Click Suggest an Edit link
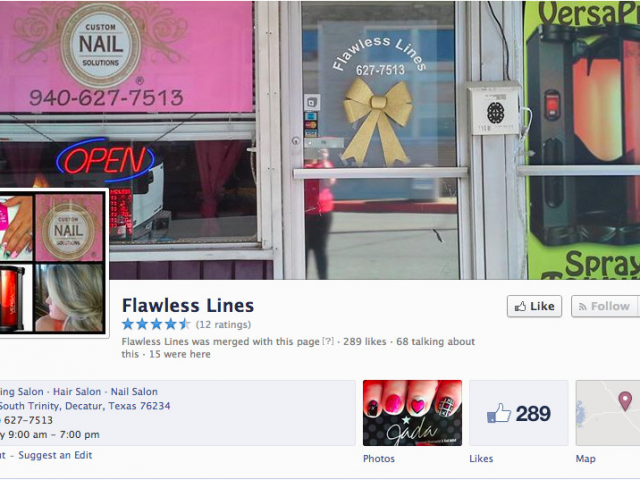The image size is (640, 480). click(x=55, y=455)
